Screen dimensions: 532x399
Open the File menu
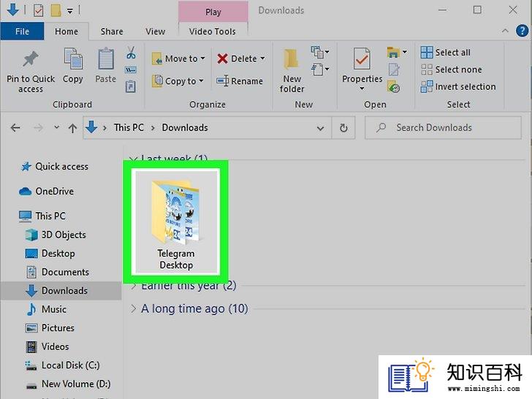point(22,31)
